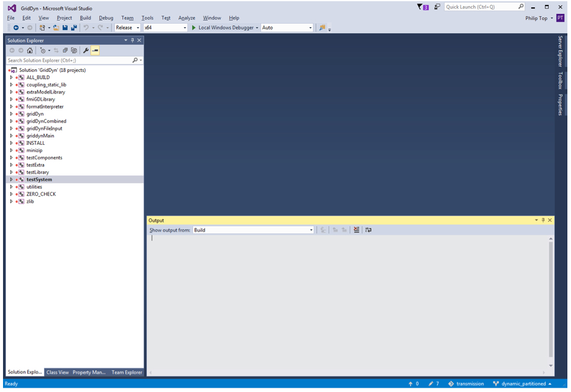Click the Navigate Backward toolbar icon

tap(16, 28)
